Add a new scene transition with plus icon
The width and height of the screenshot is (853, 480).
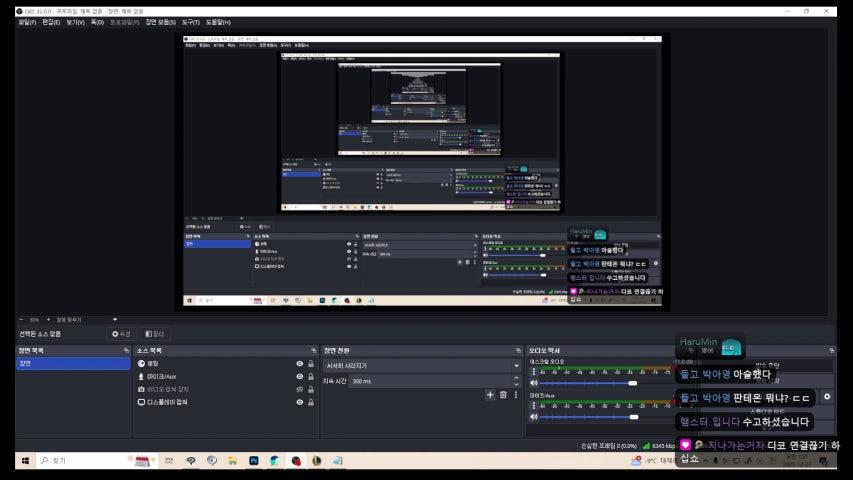(490, 395)
